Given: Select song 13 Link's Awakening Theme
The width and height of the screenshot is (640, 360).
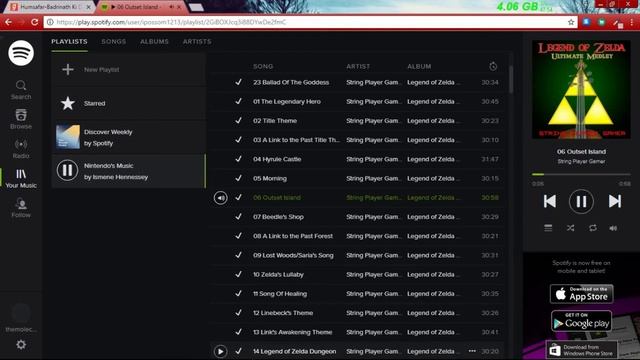Looking at the screenshot, I should tap(293, 332).
